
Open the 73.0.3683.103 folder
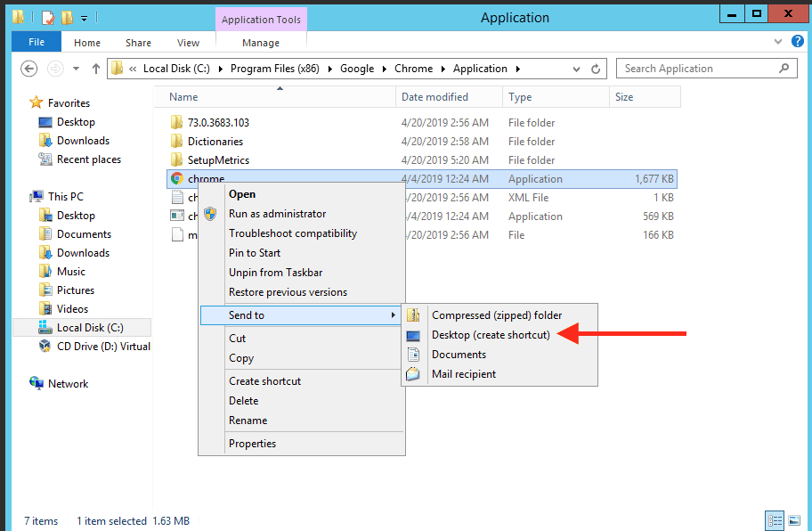(218, 123)
